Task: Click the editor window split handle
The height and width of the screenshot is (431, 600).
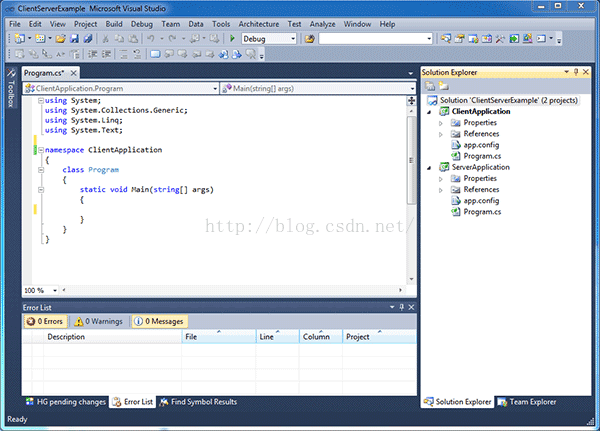Action: 411,101
